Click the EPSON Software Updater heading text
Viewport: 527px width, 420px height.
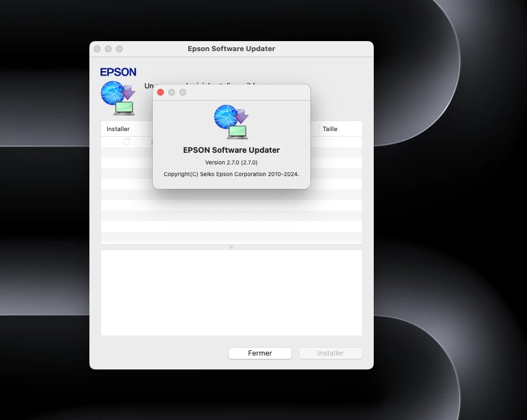[x=231, y=150]
